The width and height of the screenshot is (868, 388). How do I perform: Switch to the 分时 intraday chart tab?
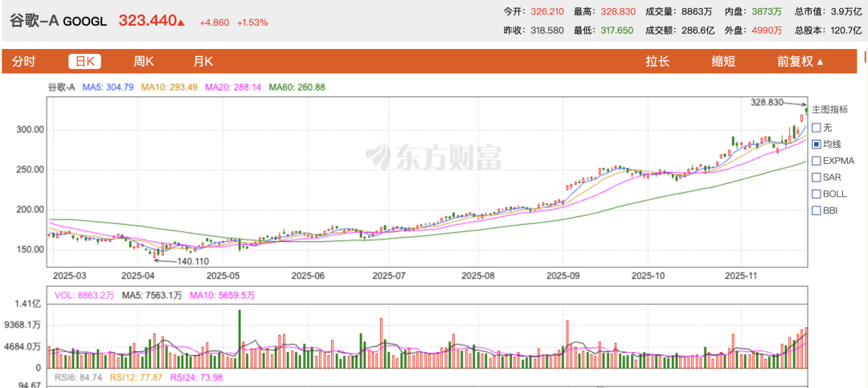point(23,61)
